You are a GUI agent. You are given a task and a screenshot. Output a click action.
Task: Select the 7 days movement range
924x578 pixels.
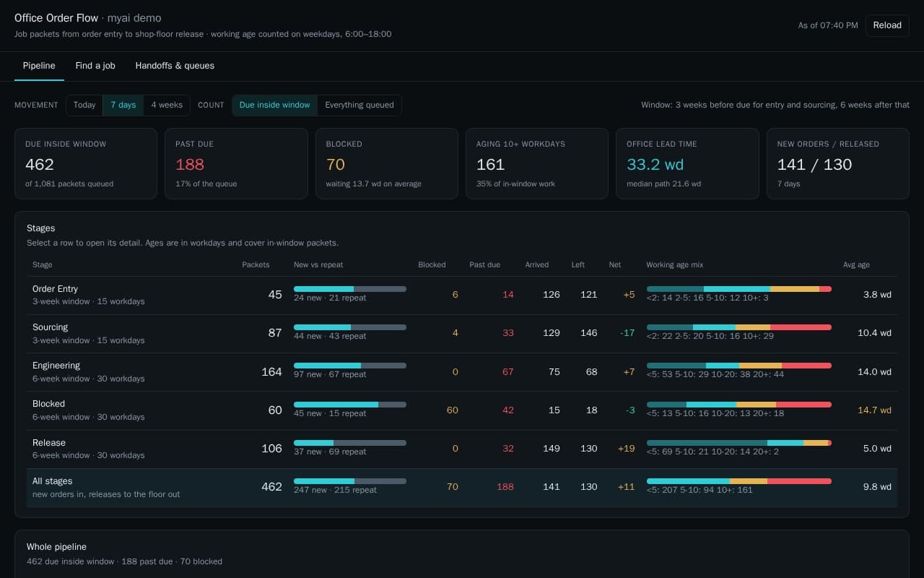pyautogui.click(x=123, y=105)
